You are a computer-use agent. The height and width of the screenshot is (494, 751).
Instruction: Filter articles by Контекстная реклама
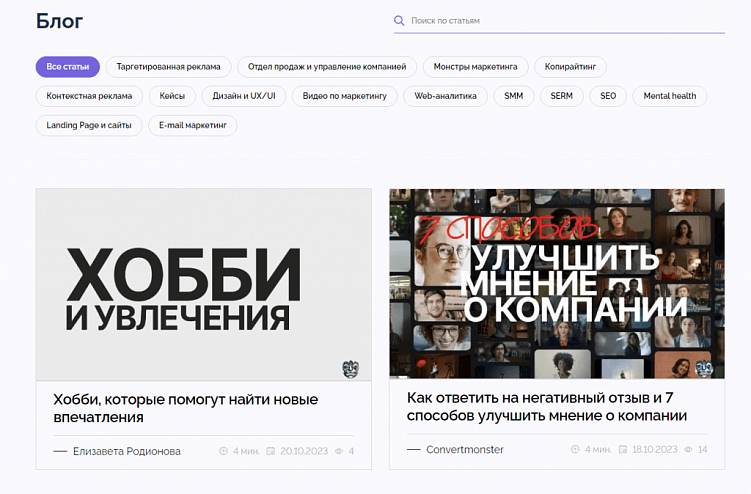coord(89,96)
